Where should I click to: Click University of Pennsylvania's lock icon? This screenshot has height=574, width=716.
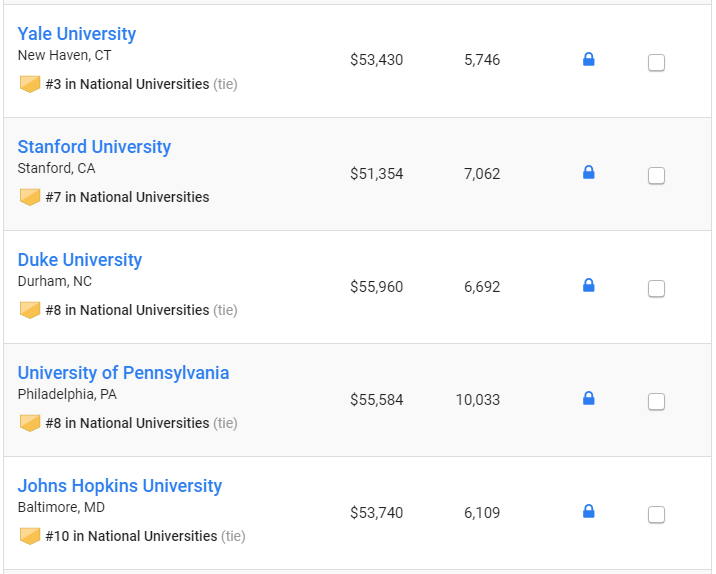[589, 398]
